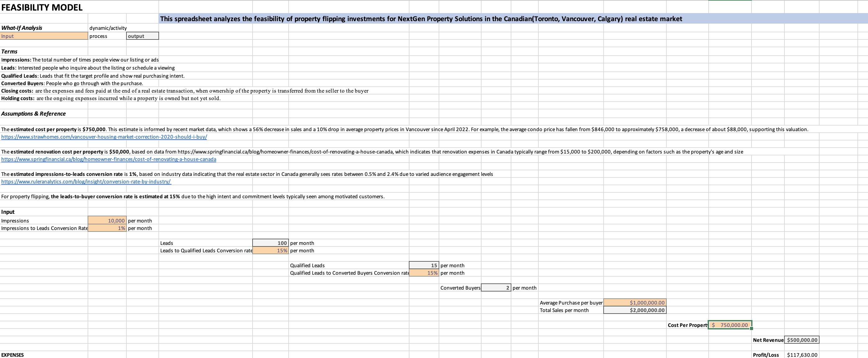Select the Qualified Leads to Converted Buyers rate cell

pos(423,273)
